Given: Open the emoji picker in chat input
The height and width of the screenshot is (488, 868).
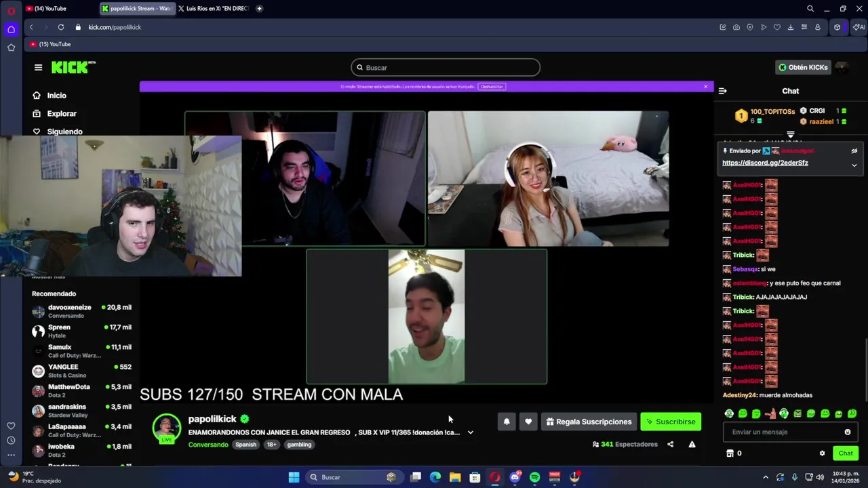Looking at the screenshot, I should (848, 432).
